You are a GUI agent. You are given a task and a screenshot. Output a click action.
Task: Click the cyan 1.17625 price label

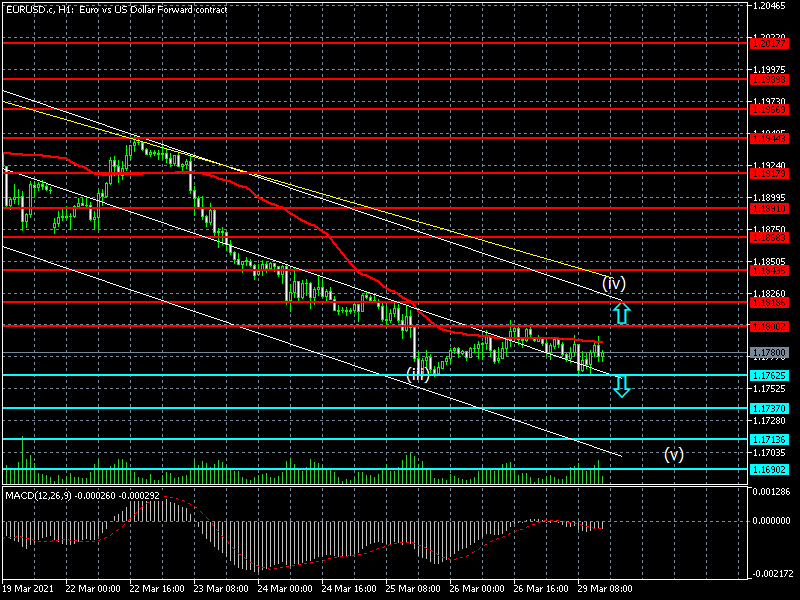(x=769, y=376)
